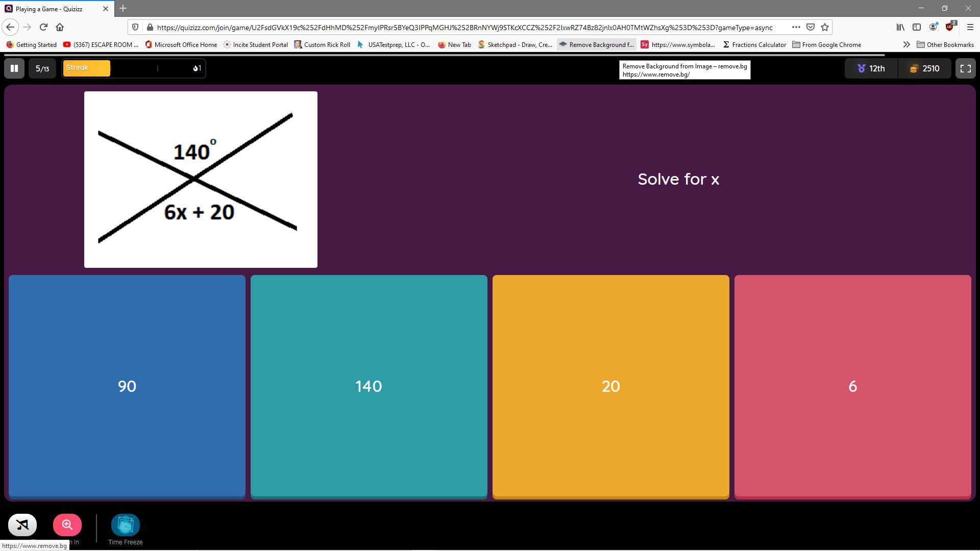Bookmark this page with star icon

click(x=825, y=27)
